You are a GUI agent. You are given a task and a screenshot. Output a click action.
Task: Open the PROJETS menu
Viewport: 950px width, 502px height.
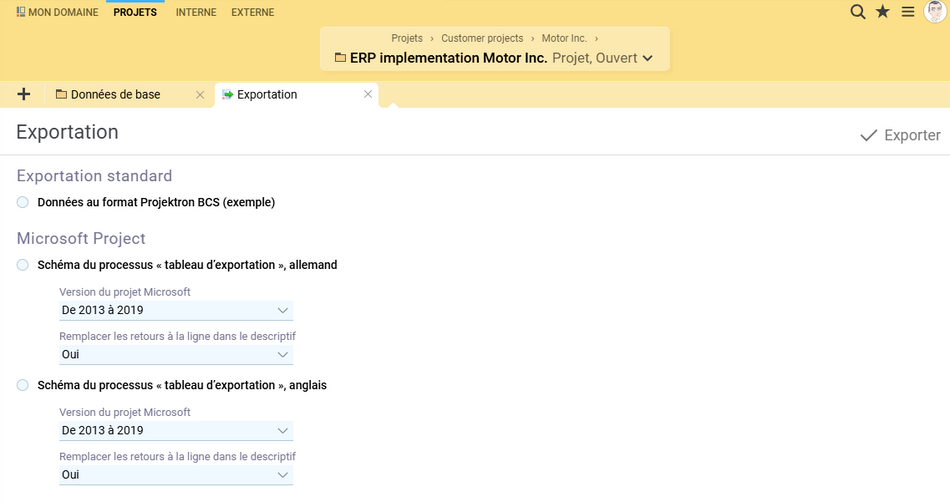point(135,12)
